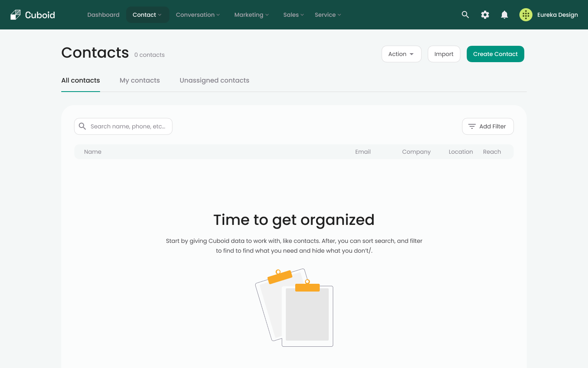Select the Unassigned contacts tab
This screenshot has width=588, height=368.
214,81
